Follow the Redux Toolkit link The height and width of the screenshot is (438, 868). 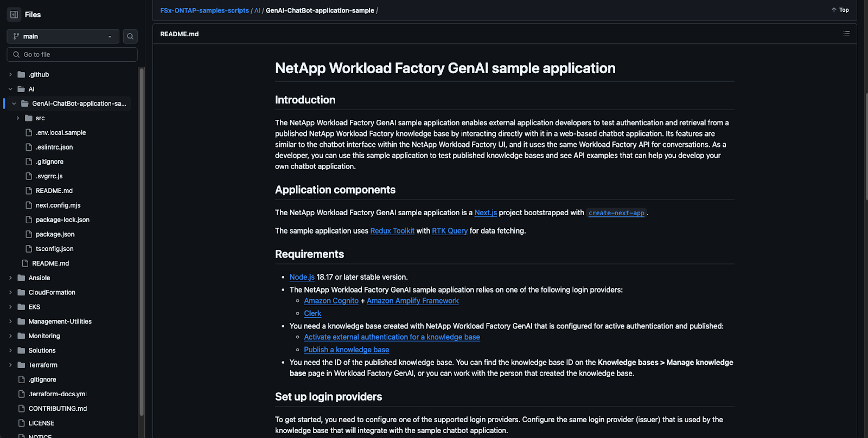[x=392, y=231]
